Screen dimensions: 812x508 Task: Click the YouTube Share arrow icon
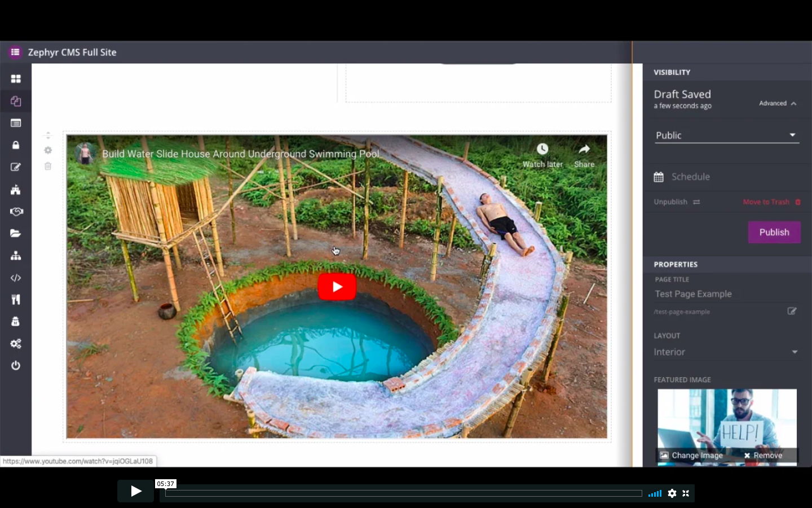[x=584, y=149]
